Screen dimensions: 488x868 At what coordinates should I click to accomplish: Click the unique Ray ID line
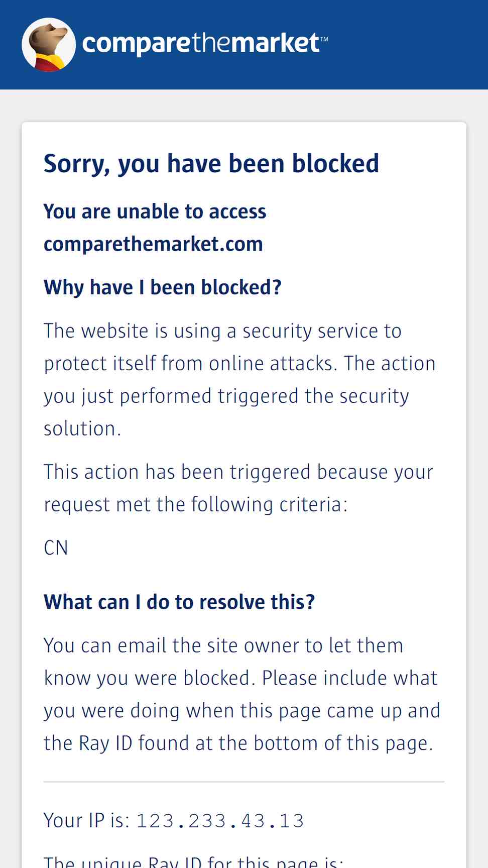coord(193,861)
